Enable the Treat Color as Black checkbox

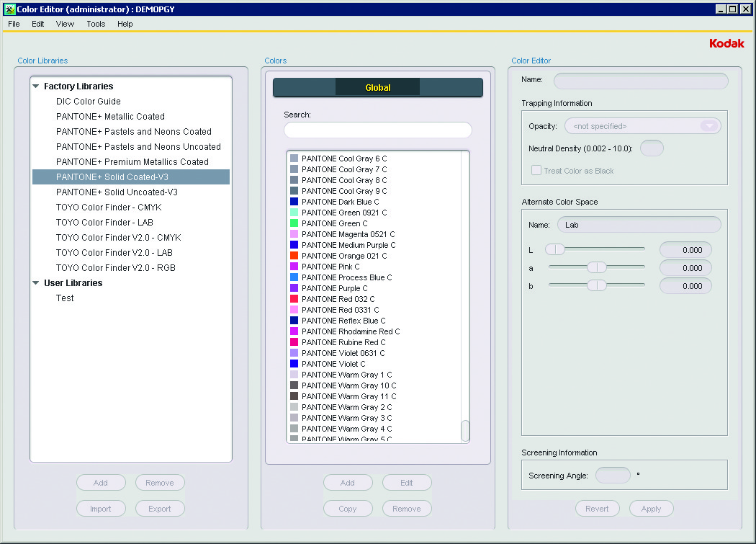click(536, 170)
